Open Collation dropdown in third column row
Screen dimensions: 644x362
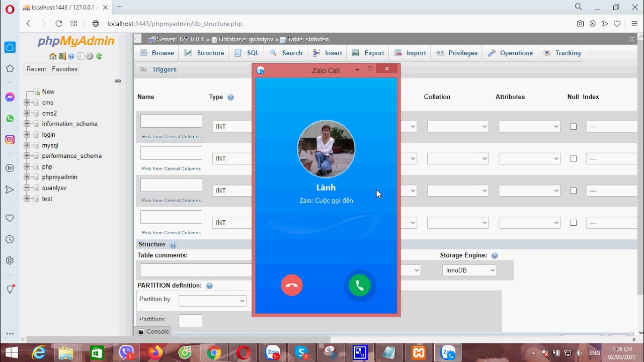(458, 191)
